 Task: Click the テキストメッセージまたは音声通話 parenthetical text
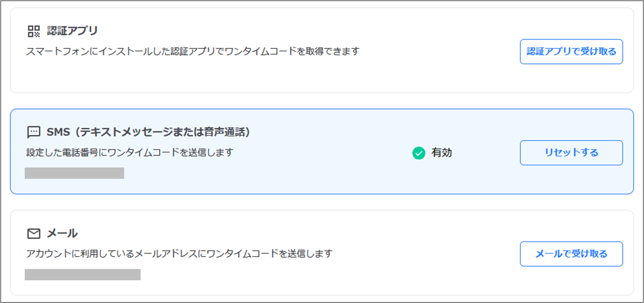[161, 132]
